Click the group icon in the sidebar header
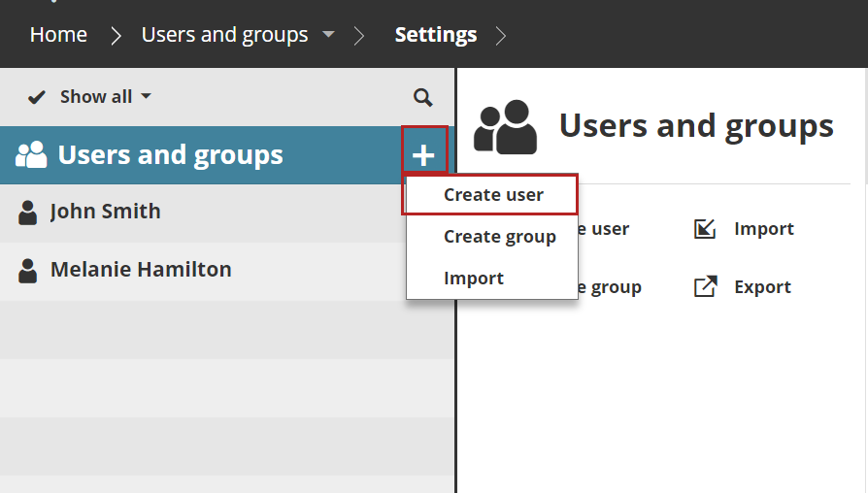Screen dimensions: 868x493 32,155
